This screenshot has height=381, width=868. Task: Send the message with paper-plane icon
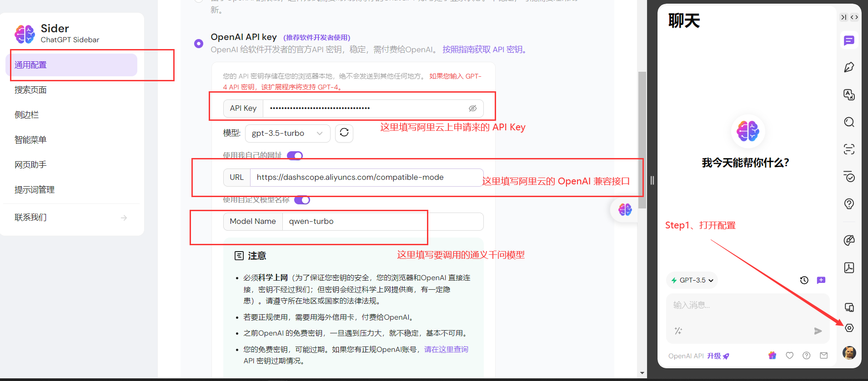click(x=818, y=331)
